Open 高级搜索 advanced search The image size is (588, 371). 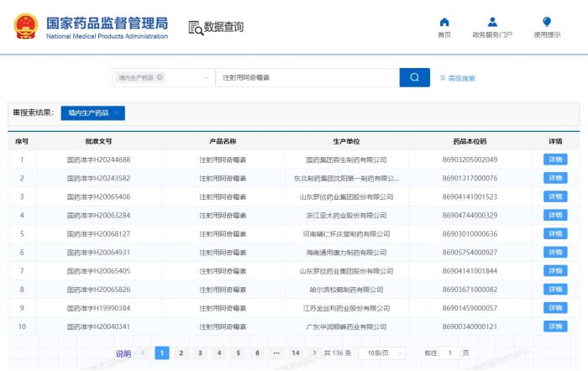click(x=458, y=78)
